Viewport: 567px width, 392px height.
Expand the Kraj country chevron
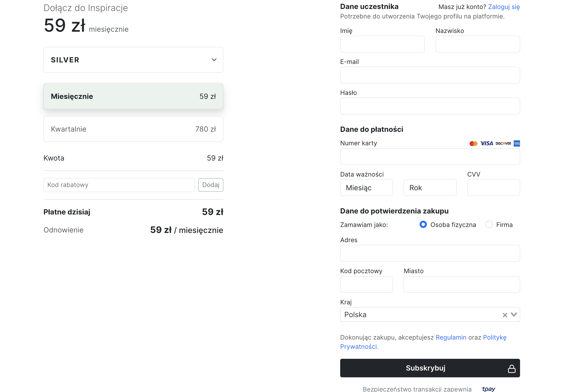pyautogui.click(x=514, y=315)
